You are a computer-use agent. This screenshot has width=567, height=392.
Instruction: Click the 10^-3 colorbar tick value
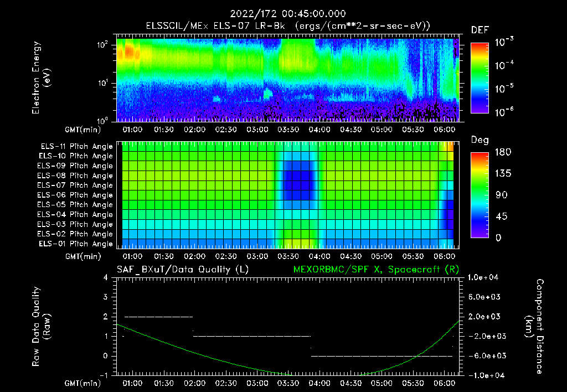[x=504, y=42]
